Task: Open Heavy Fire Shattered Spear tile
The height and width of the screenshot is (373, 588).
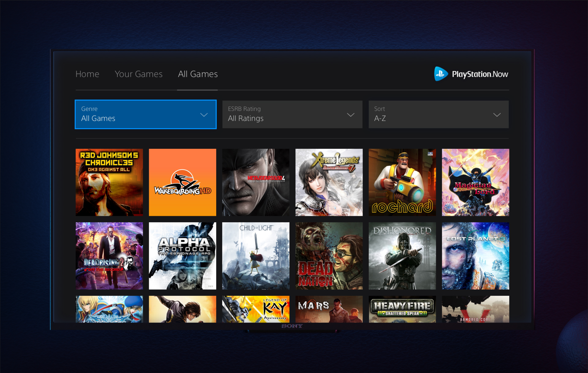Action: tap(402, 309)
